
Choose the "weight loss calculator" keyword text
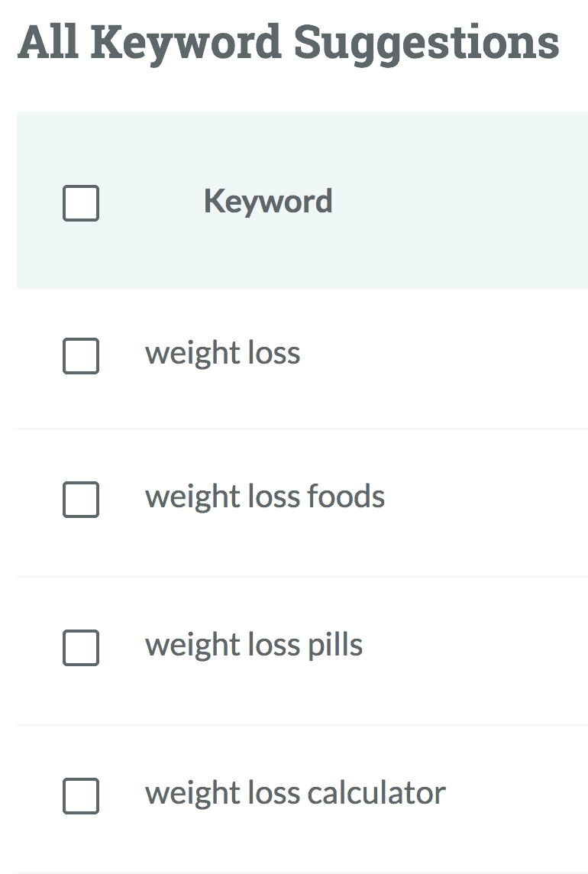(x=296, y=793)
